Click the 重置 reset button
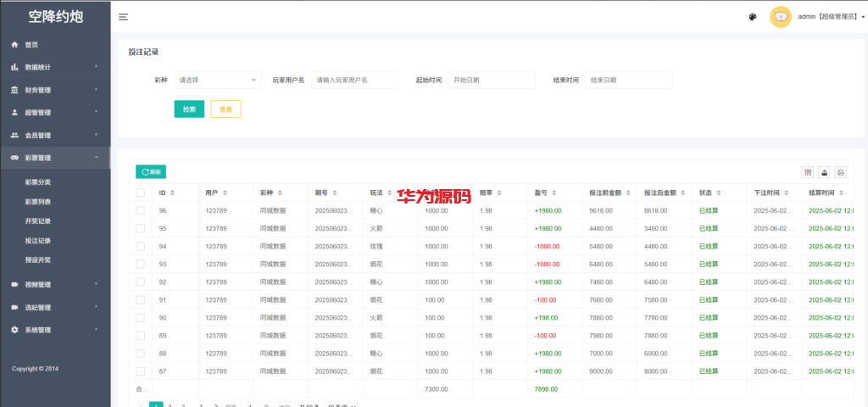Image resolution: width=868 pixels, height=407 pixels. pyautogui.click(x=225, y=109)
